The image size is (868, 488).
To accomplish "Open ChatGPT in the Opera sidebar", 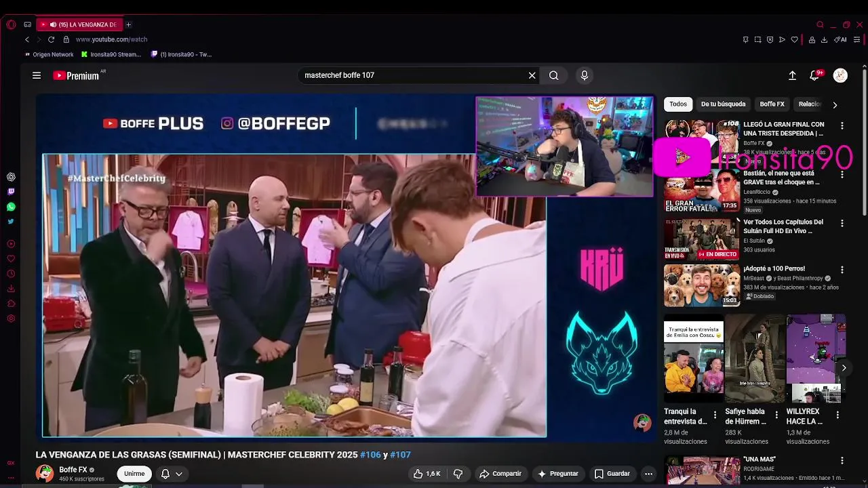I will coord(11,177).
